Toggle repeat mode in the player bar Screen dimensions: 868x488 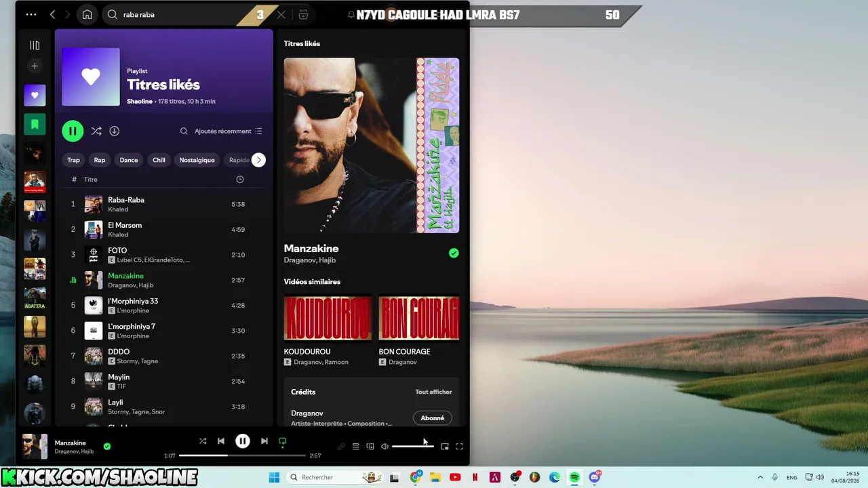click(x=283, y=441)
